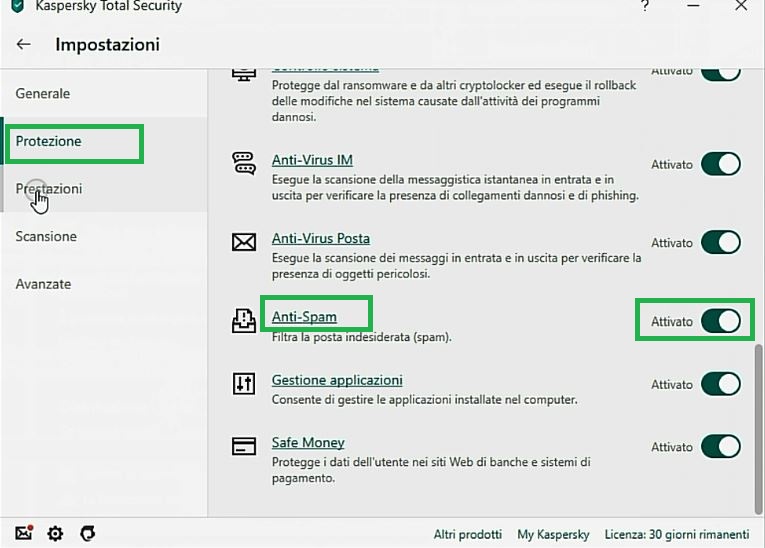Open the Anti-Virus Posta link
This screenshot has width=765, height=548.
[x=321, y=239]
